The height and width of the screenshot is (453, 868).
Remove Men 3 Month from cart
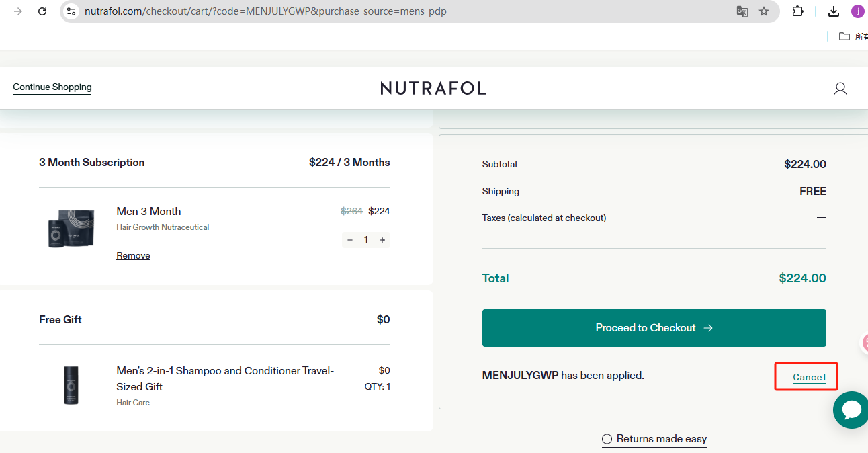[133, 256]
